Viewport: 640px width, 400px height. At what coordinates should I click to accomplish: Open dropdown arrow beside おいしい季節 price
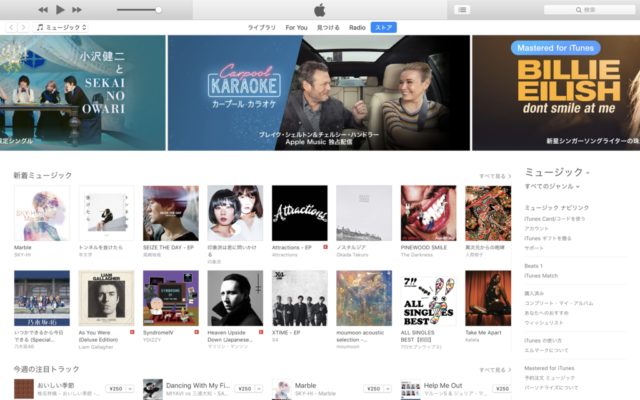pyautogui.click(x=130, y=389)
